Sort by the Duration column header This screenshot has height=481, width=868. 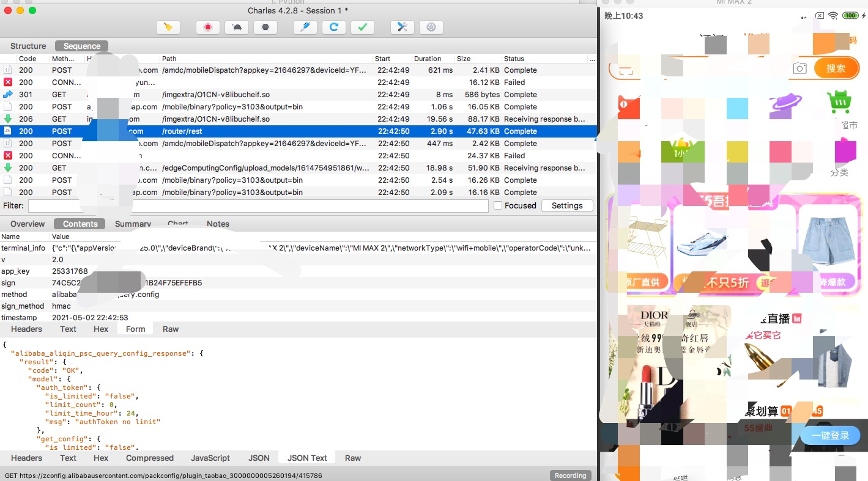432,59
